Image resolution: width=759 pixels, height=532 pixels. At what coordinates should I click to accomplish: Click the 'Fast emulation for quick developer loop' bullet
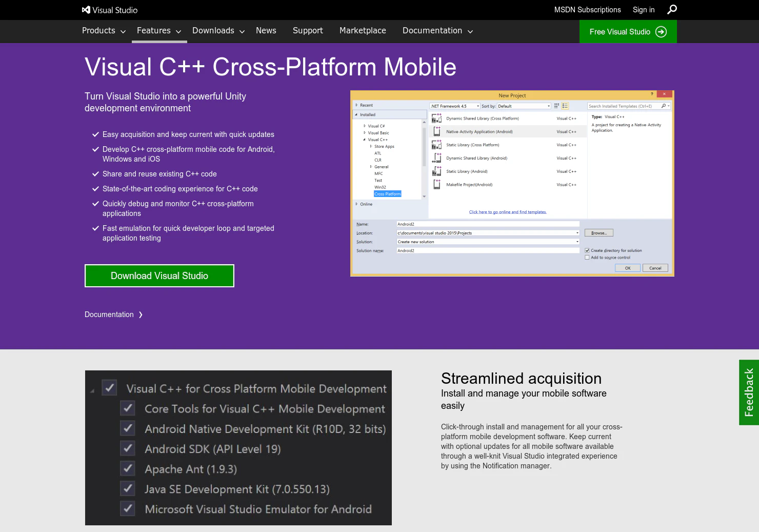pos(188,233)
